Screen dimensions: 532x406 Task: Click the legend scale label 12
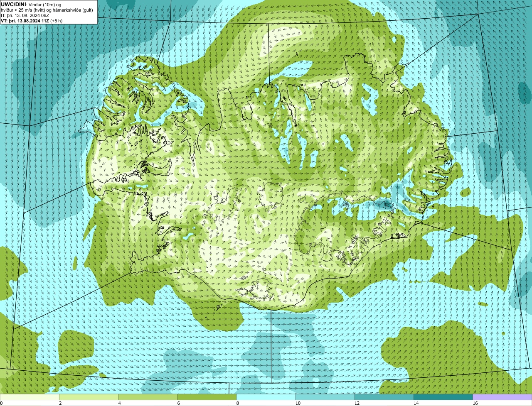tap(356, 403)
